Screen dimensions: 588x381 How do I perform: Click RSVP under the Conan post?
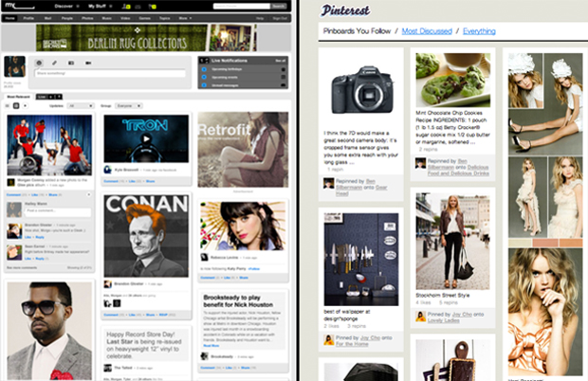pos(163,315)
